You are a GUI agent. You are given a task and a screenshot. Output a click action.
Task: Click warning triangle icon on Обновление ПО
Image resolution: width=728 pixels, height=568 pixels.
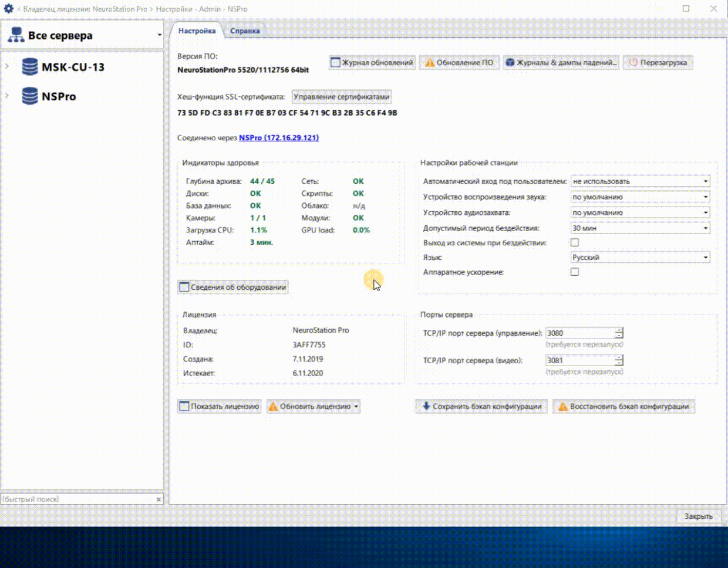coord(430,62)
